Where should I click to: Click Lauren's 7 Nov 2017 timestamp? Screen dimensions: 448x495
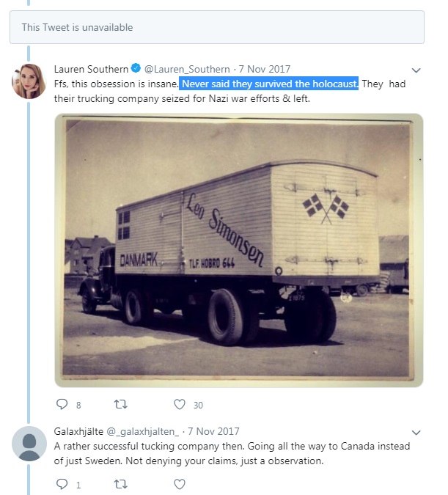(x=266, y=69)
